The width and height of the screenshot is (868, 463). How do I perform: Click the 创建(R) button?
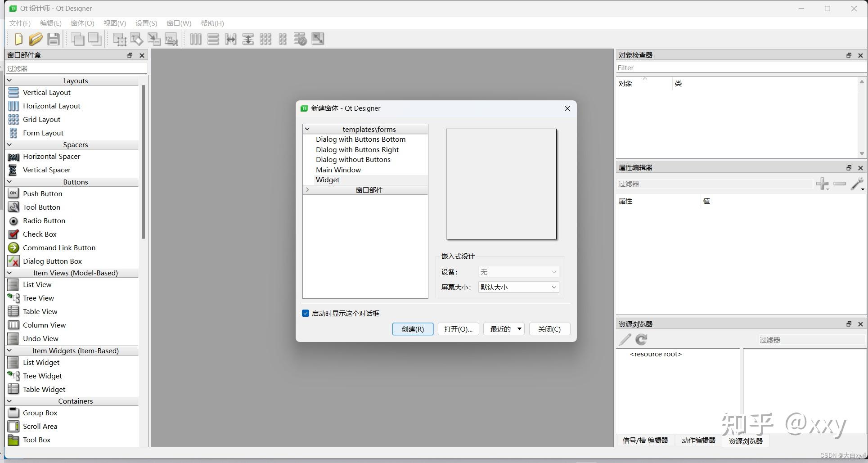pyautogui.click(x=412, y=329)
